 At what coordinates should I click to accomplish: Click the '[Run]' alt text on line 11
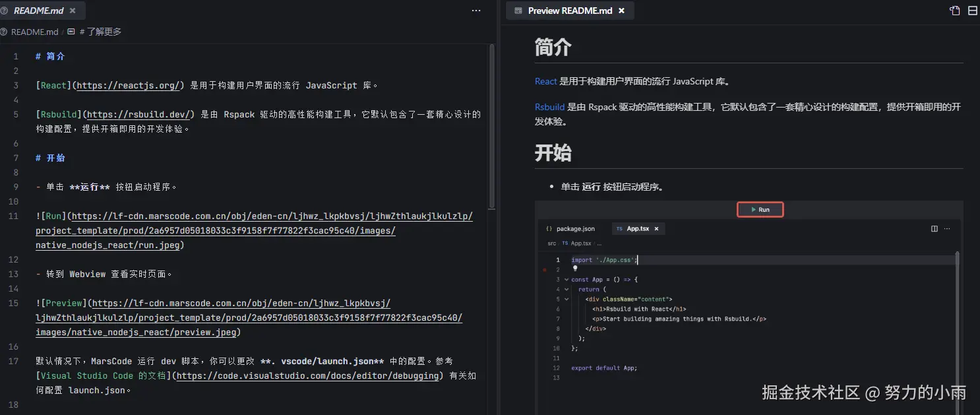click(53, 216)
